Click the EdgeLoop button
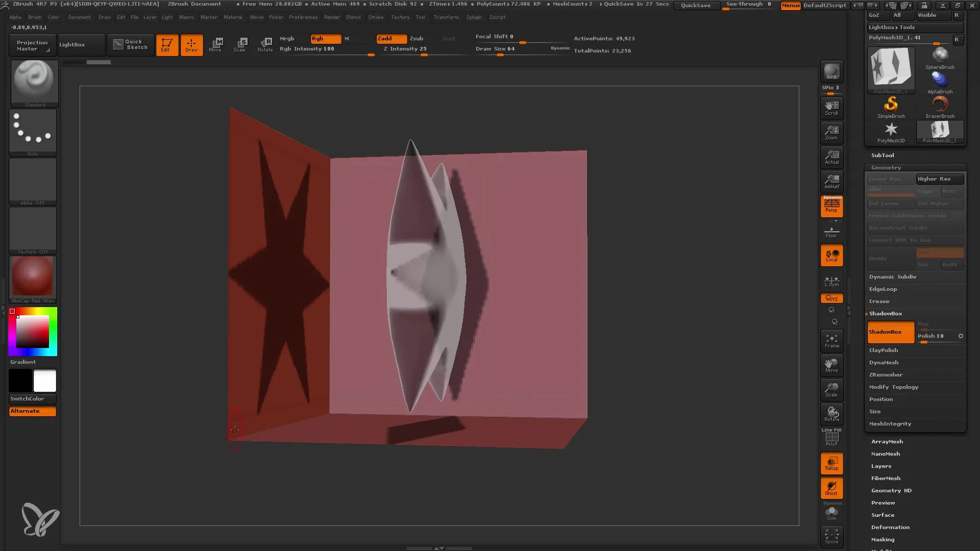Viewport: 980px width, 551px height. pos(883,289)
